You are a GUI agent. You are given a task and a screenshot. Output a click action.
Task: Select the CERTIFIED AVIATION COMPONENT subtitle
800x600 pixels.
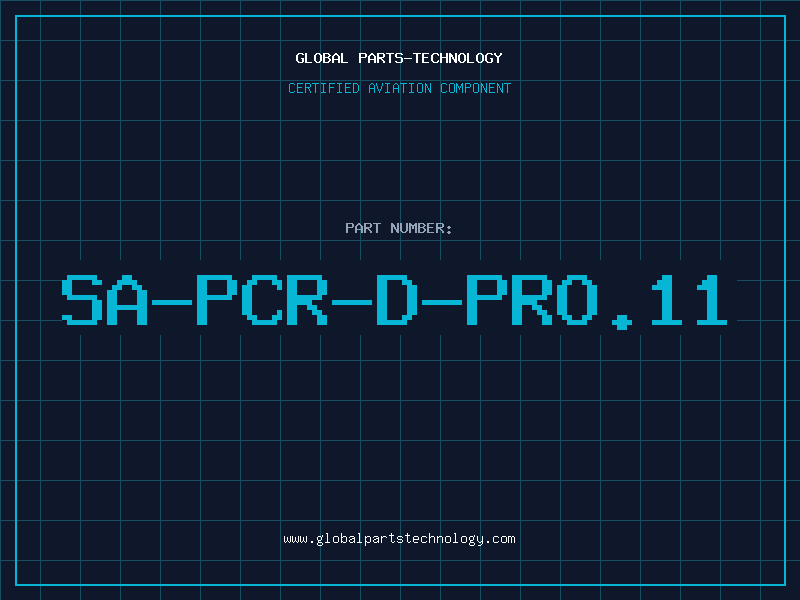399,88
